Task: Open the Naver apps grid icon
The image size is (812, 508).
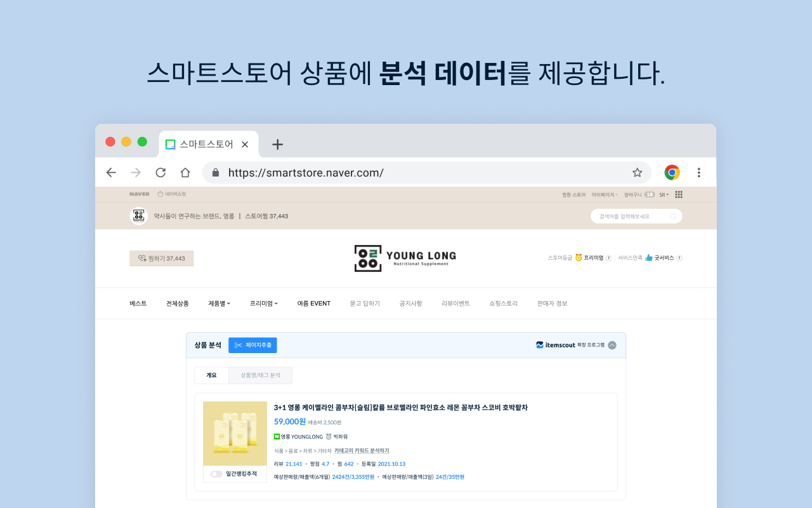Action: (x=678, y=194)
